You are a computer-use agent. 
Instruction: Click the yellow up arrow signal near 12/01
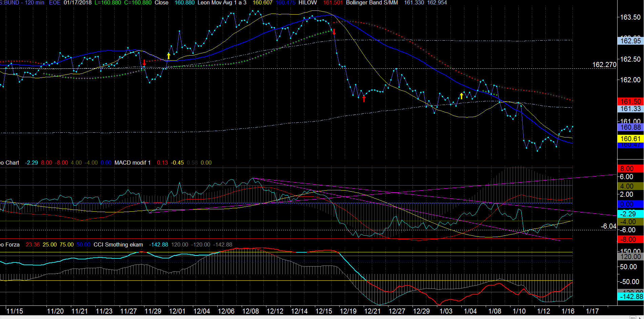pos(168,56)
